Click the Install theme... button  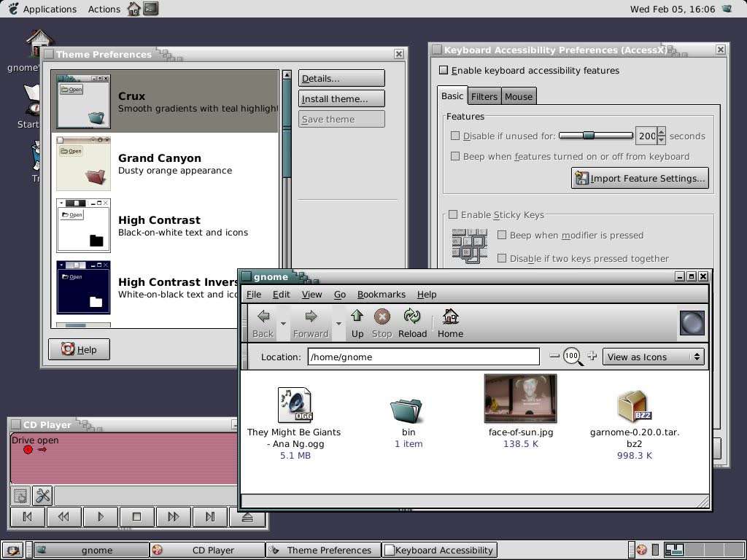pyautogui.click(x=341, y=98)
